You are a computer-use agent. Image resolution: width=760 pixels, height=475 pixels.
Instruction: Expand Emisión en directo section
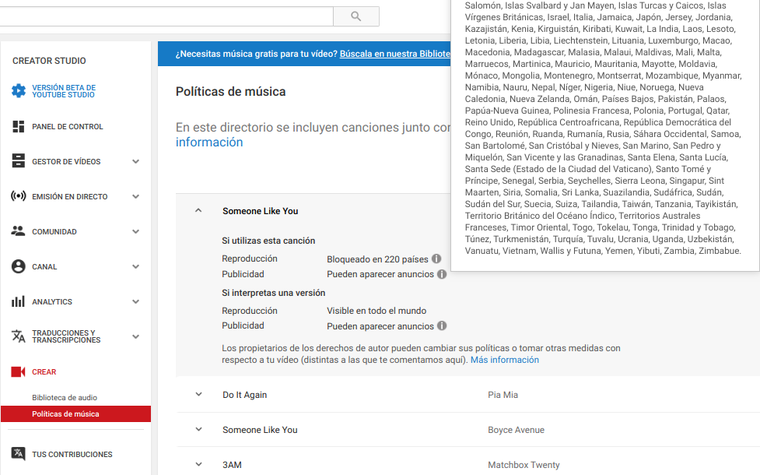coord(136,196)
